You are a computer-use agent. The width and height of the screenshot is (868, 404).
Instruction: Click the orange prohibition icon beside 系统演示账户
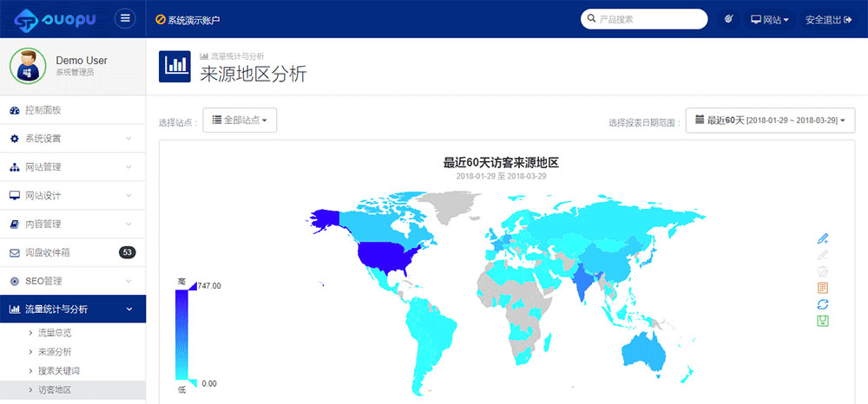[161, 19]
